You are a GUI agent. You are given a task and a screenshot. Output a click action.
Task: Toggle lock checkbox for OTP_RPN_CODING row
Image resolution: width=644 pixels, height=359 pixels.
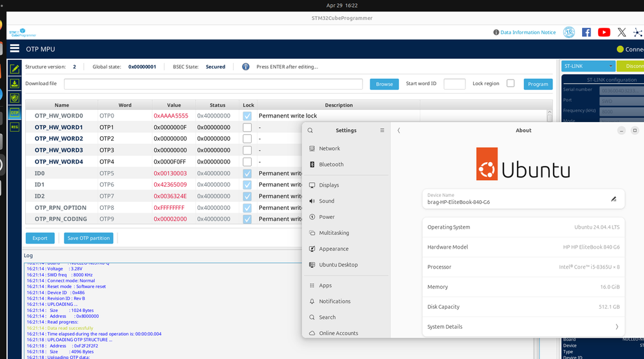pos(247,219)
